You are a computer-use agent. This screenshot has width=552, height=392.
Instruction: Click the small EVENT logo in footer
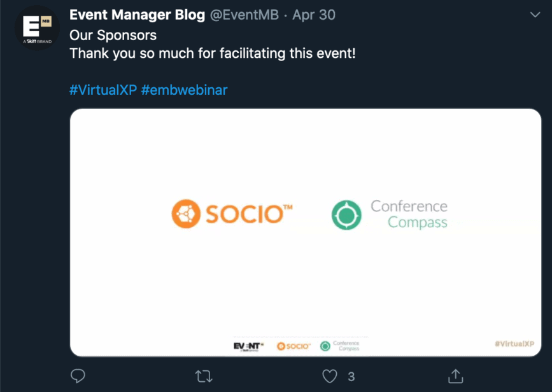click(x=248, y=347)
